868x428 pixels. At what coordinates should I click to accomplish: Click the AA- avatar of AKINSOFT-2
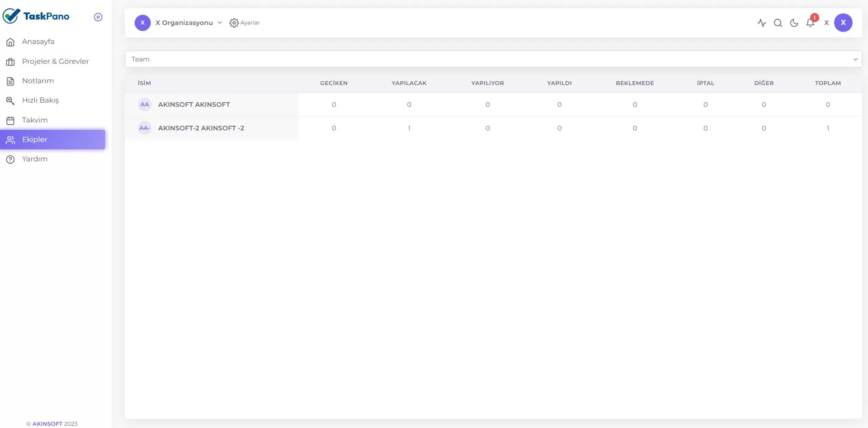pyautogui.click(x=144, y=128)
